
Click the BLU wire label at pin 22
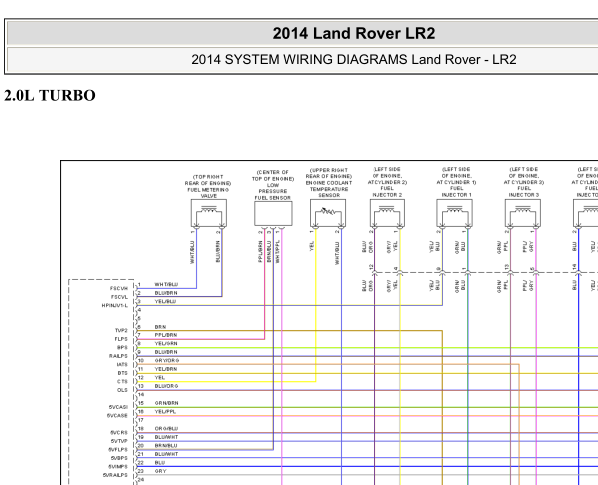click(x=160, y=463)
